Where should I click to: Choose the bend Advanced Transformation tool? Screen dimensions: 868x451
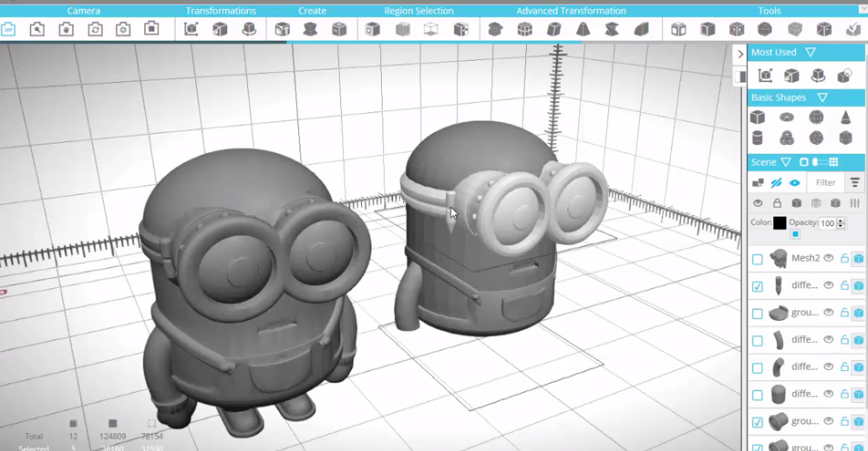click(x=641, y=30)
